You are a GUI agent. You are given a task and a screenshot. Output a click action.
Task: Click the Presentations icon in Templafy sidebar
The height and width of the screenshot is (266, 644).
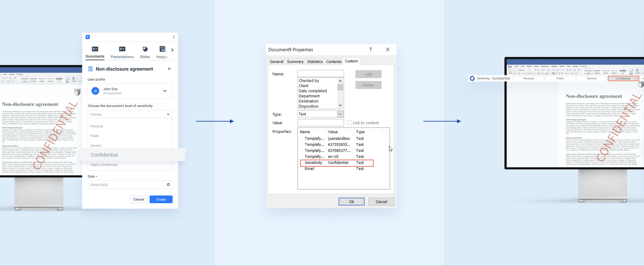(122, 49)
